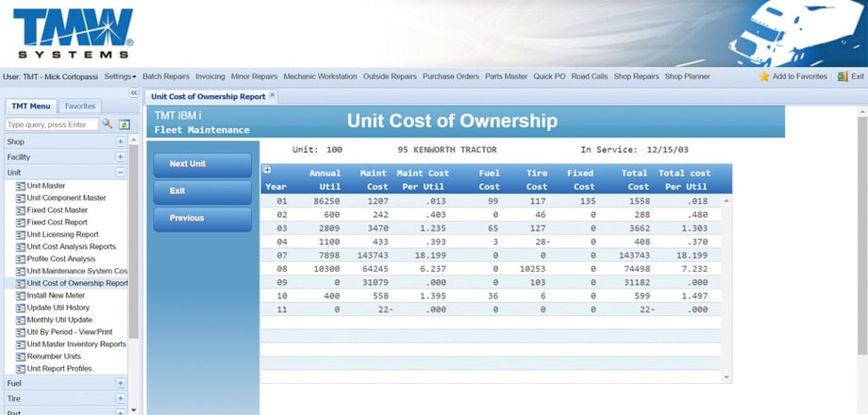Switch to the TMT Menu tab
Image resolution: width=868 pixels, height=415 pixels.
(30, 106)
